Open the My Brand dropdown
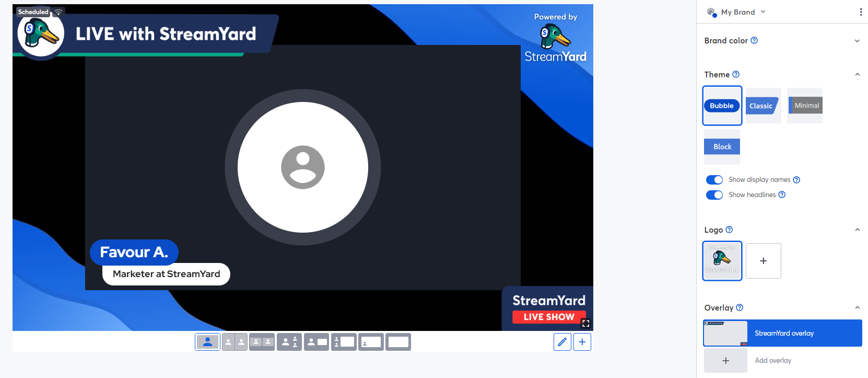Image resolution: width=868 pixels, height=378 pixels. pos(736,12)
